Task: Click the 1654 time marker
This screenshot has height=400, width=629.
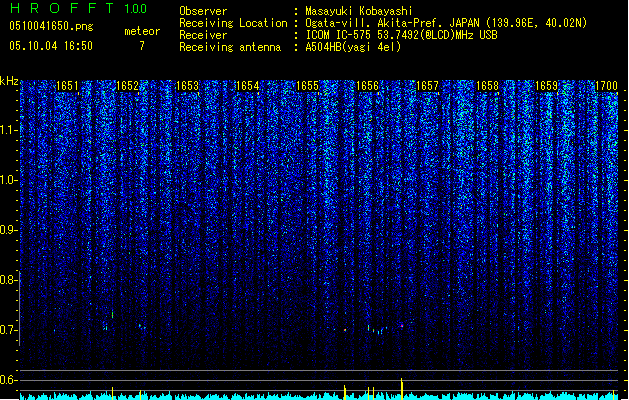Action: (248, 86)
